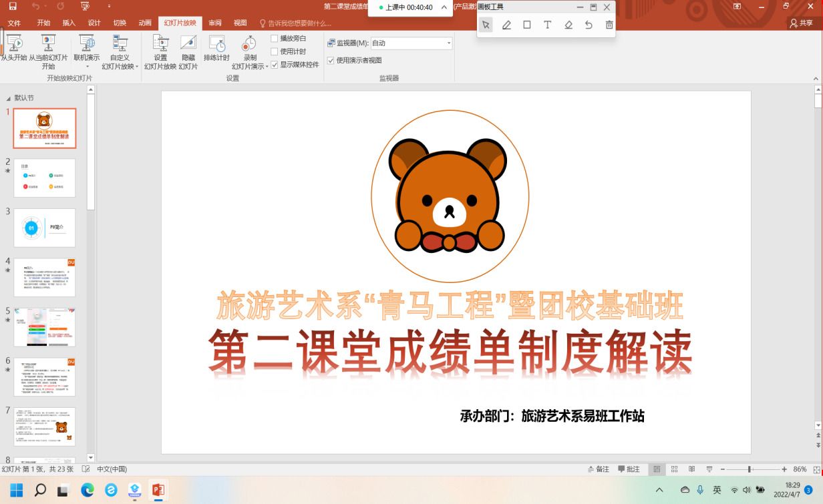
Task: Uncheck 显示媒体控件 checkbox
Action: pos(274,65)
